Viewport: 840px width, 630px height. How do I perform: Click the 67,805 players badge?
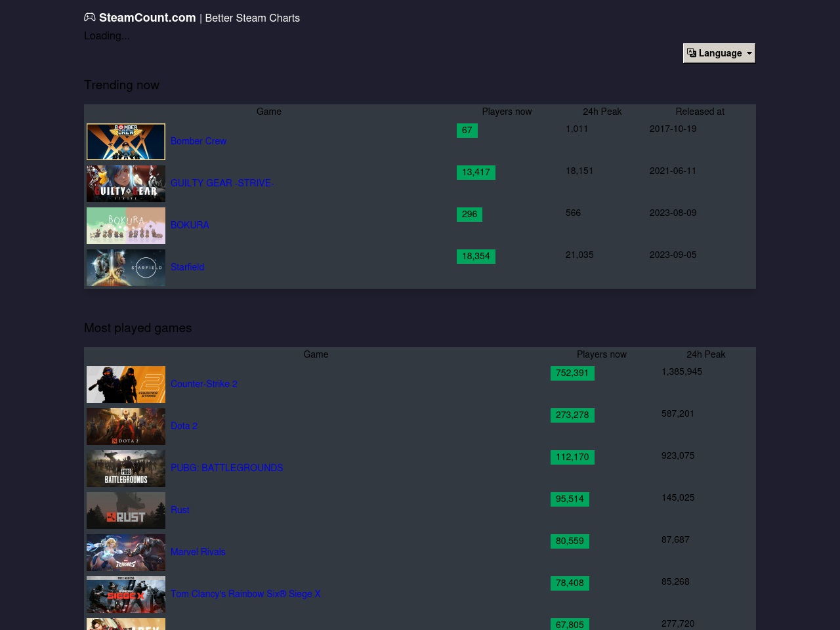tap(570, 624)
